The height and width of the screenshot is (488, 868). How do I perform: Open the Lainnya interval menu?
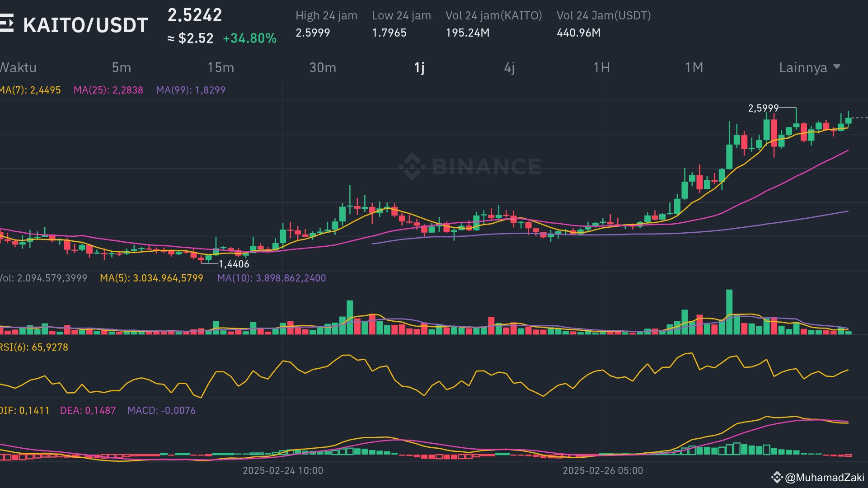[x=803, y=68]
